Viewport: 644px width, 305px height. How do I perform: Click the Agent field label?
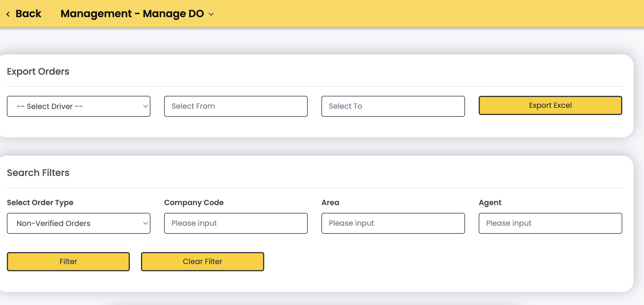(x=490, y=203)
